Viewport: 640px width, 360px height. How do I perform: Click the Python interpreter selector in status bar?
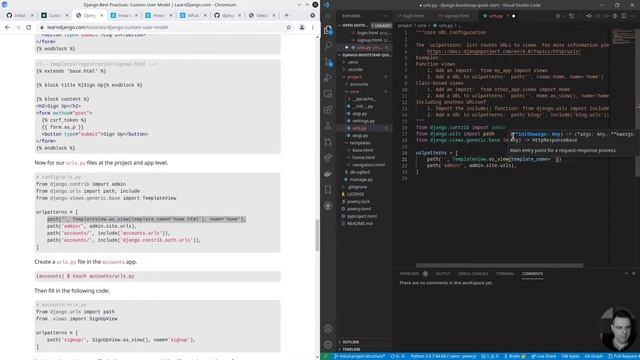[x=443, y=356]
